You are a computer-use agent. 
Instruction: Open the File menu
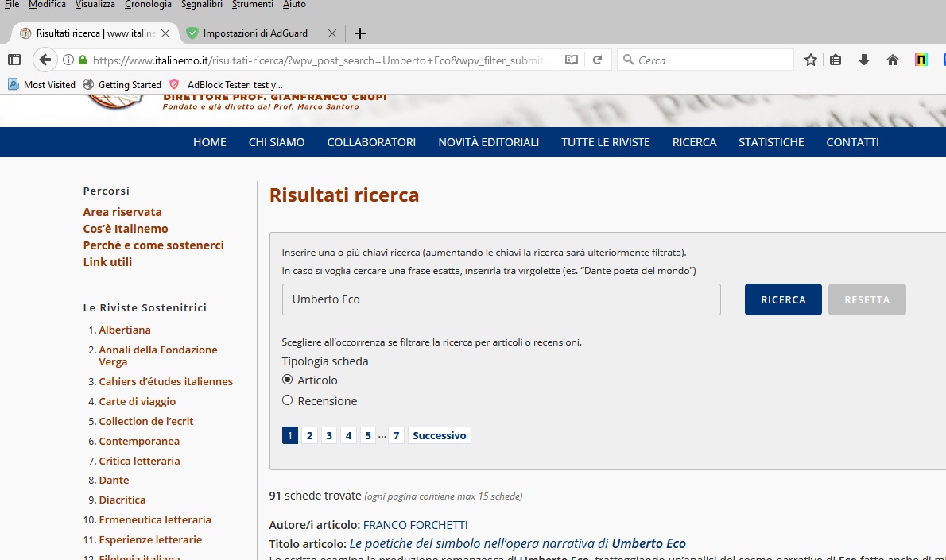(x=11, y=4)
